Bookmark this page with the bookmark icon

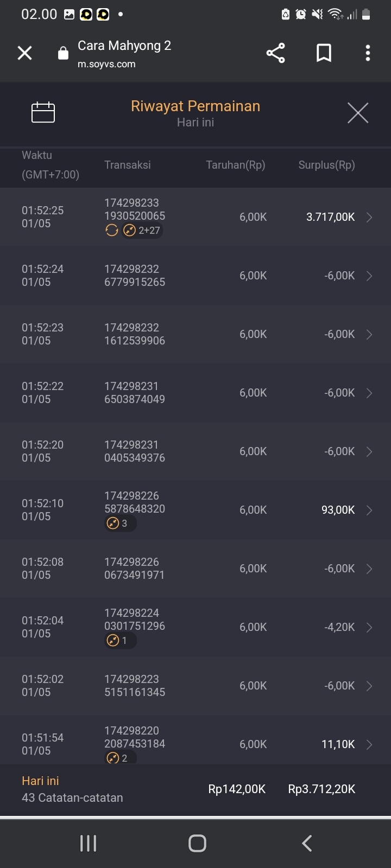[324, 53]
